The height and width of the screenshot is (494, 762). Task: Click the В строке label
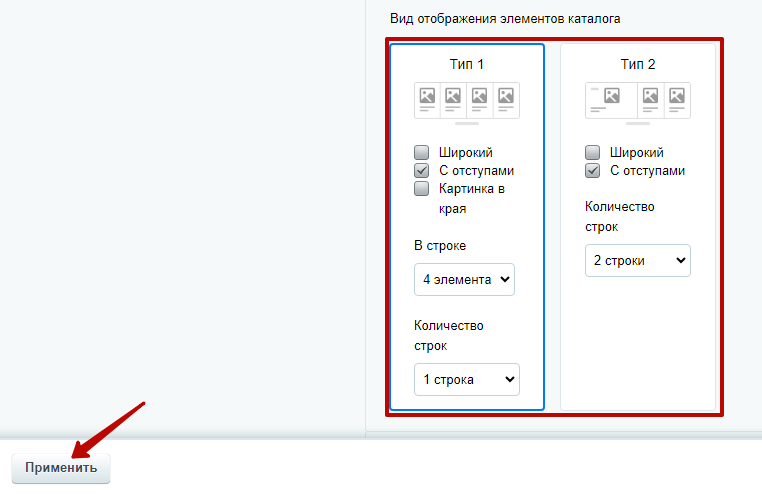pyautogui.click(x=440, y=246)
